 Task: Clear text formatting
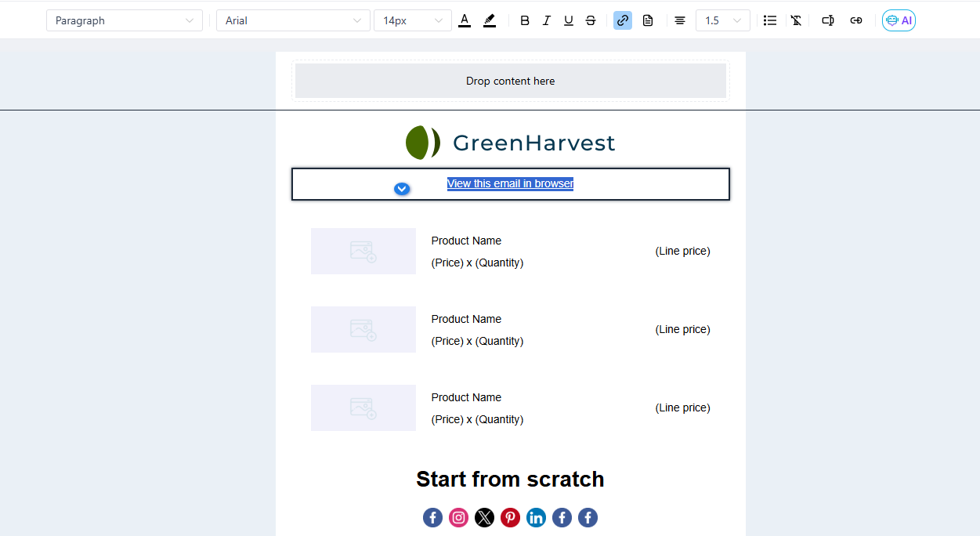tap(796, 20)
